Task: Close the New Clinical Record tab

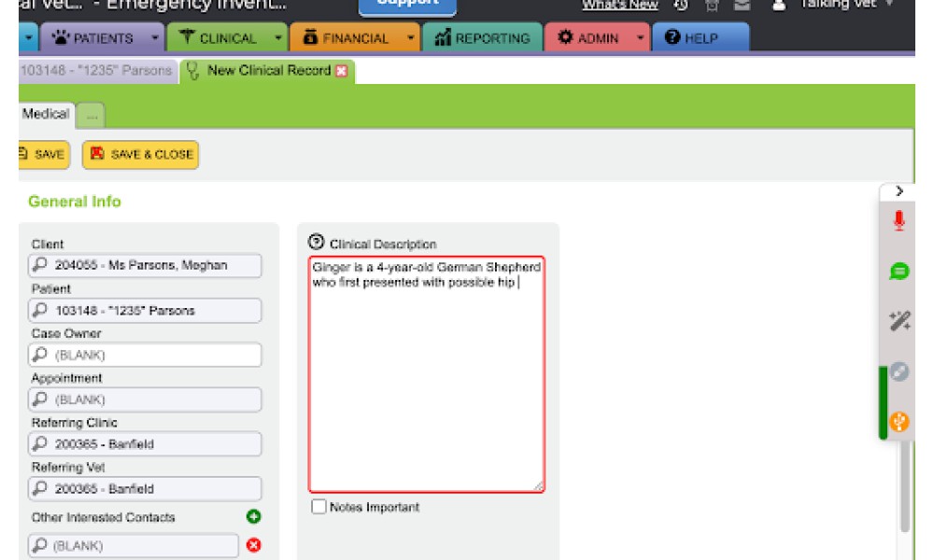Action: point(341,71)
